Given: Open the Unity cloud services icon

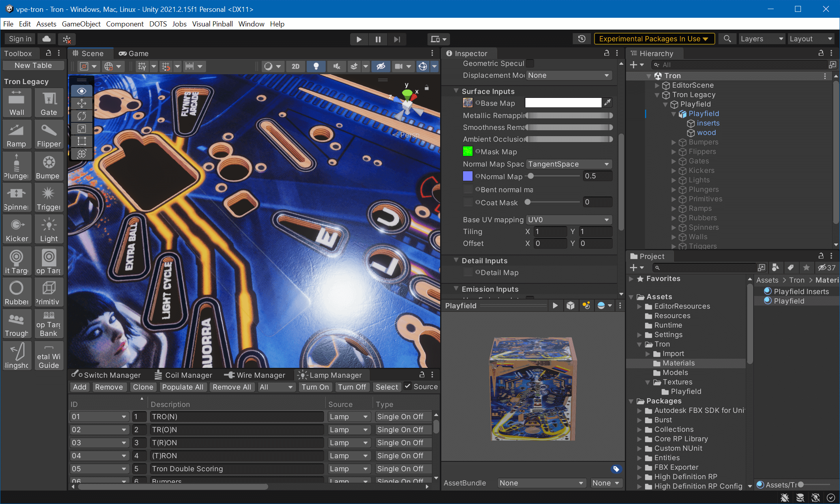Looking at the screenshot, I should 47,39.
